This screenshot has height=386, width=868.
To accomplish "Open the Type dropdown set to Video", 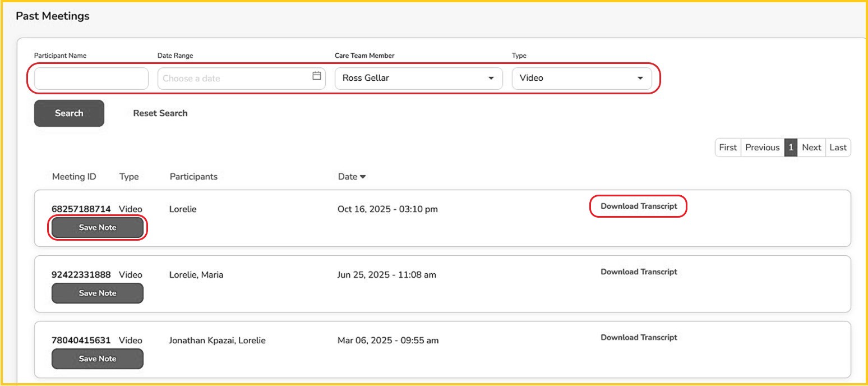I will pyautogui.click(x=581, y=79).
